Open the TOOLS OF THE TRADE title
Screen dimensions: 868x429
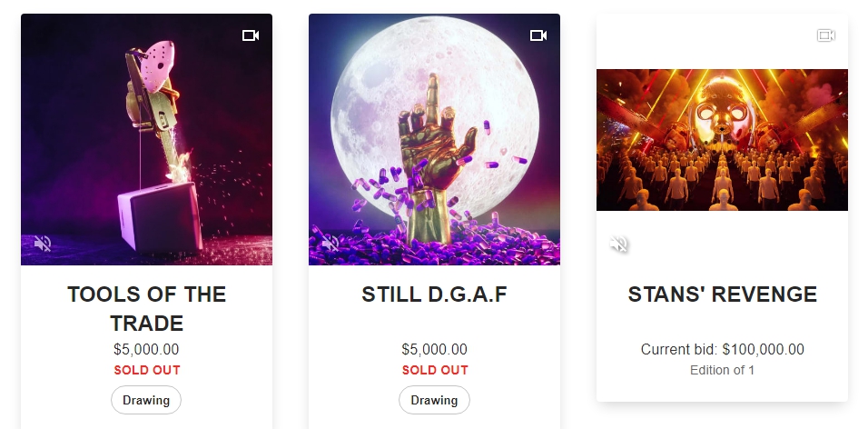pyautogui.click(x=146, y=308)
